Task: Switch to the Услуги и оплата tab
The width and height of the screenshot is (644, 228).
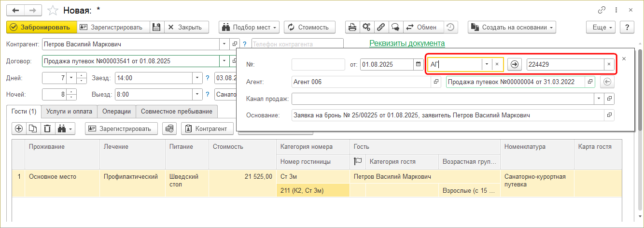Action: coord(69,111)
